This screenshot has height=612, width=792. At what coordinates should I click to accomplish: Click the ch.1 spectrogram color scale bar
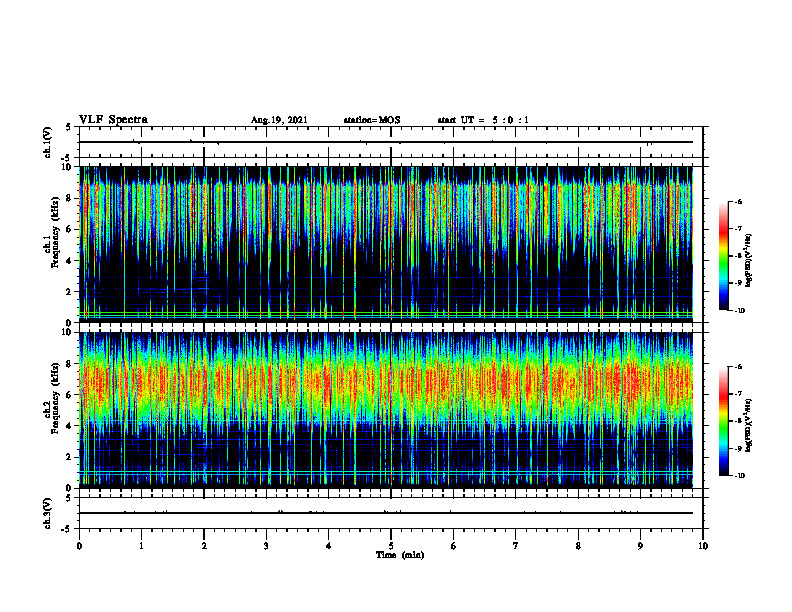coord(724,256)
